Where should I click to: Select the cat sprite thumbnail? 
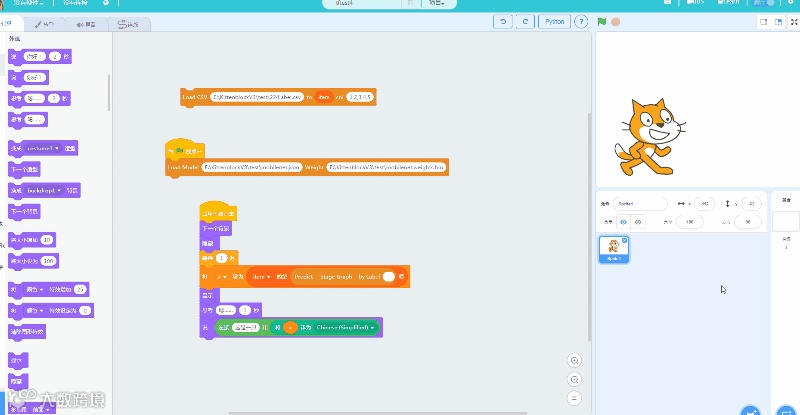[x=614, y=249]
